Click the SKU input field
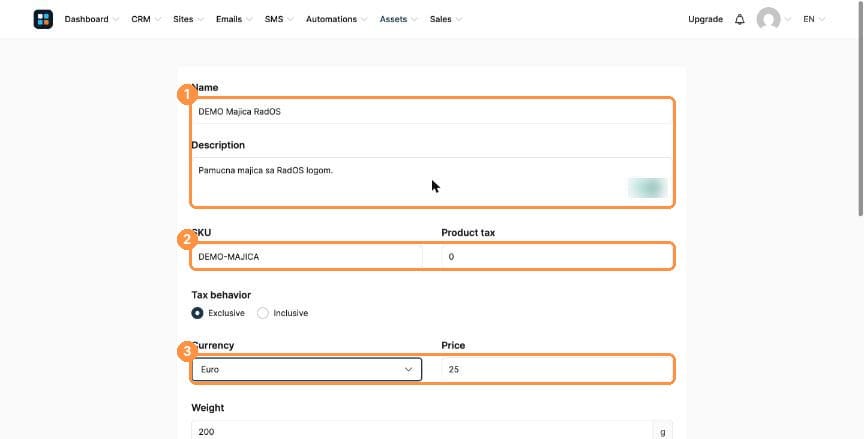This screenshot has width=864, height=439. click(x=307, y=257)
